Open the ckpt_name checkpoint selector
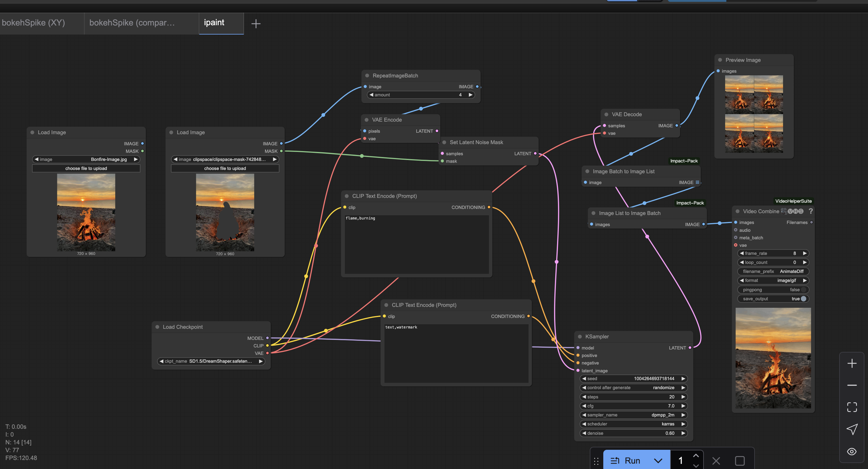 pos(211,361)
